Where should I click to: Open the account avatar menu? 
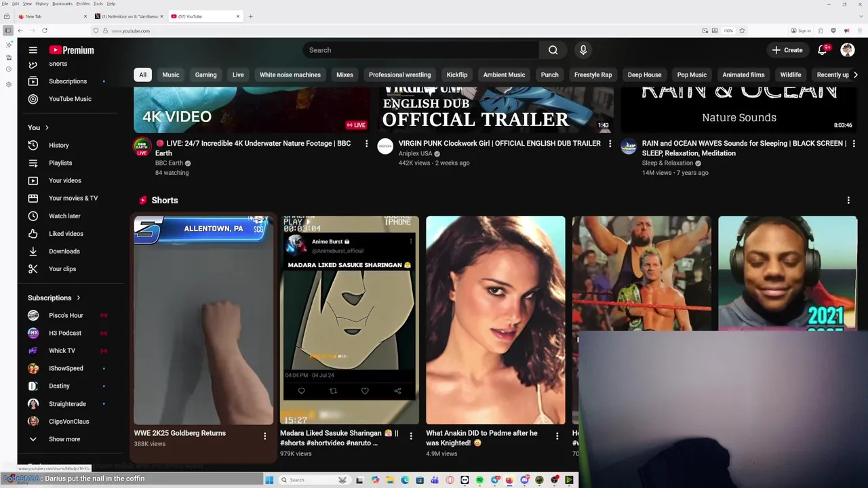[x=848, y=50]
